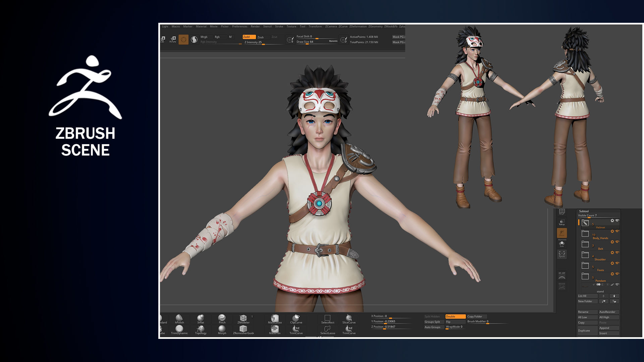The width and height of the screenshot is (644, 362).
Task: Hide the Helmet folder with eye icon
Action: [x=617, y=220]
